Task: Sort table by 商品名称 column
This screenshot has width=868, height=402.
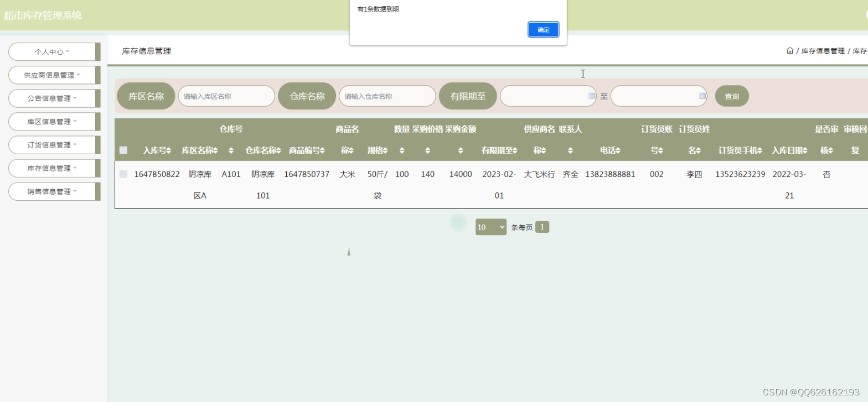Action: tap(351, 150)
